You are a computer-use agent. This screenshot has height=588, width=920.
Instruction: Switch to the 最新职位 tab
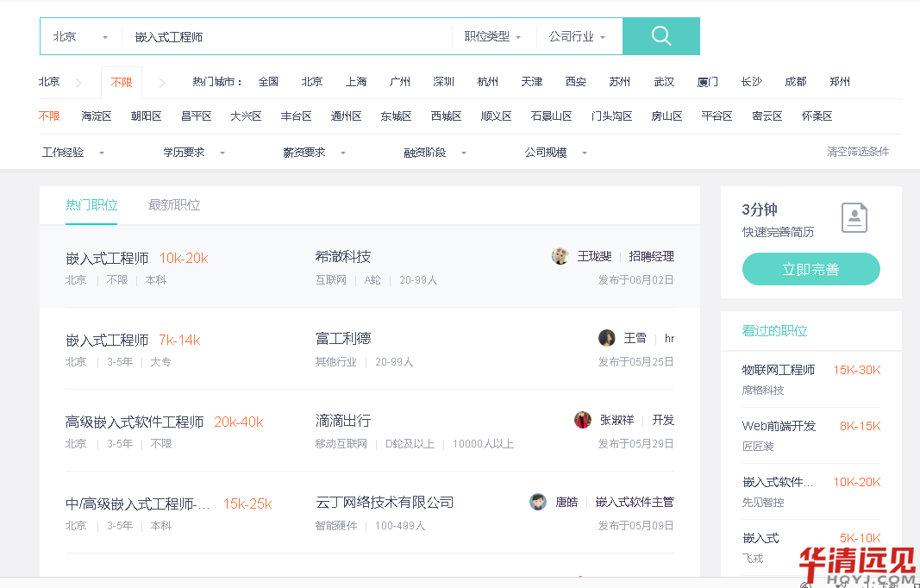coord(174,205)
